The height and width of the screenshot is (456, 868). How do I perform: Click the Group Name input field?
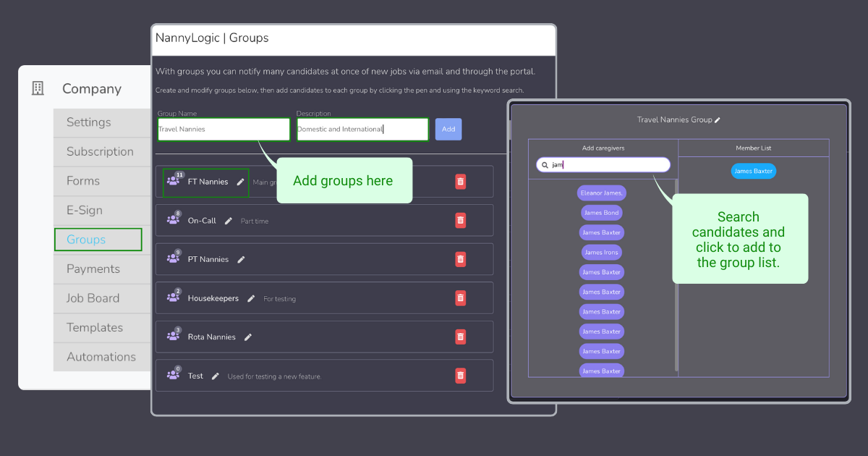pos(224,130)
